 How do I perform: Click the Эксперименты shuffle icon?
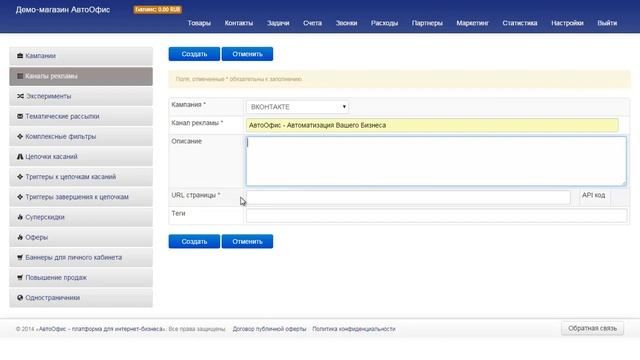click(x=20, y=96)
